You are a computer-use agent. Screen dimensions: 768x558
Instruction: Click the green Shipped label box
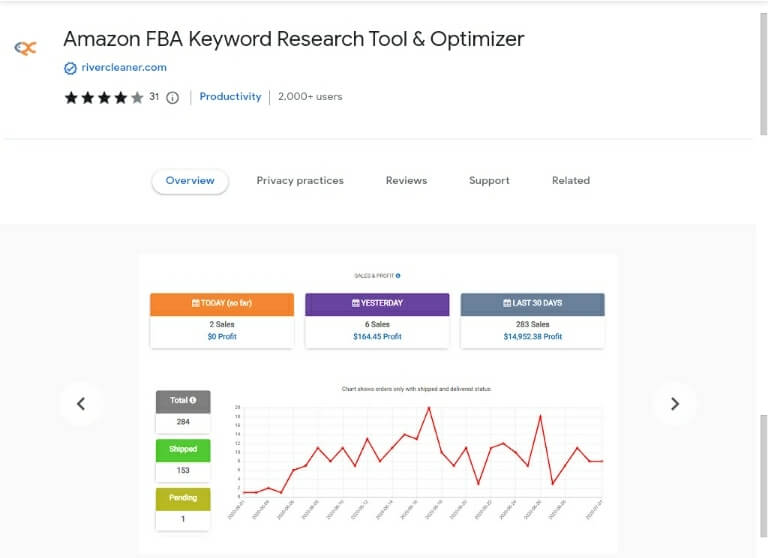(183, 450)
